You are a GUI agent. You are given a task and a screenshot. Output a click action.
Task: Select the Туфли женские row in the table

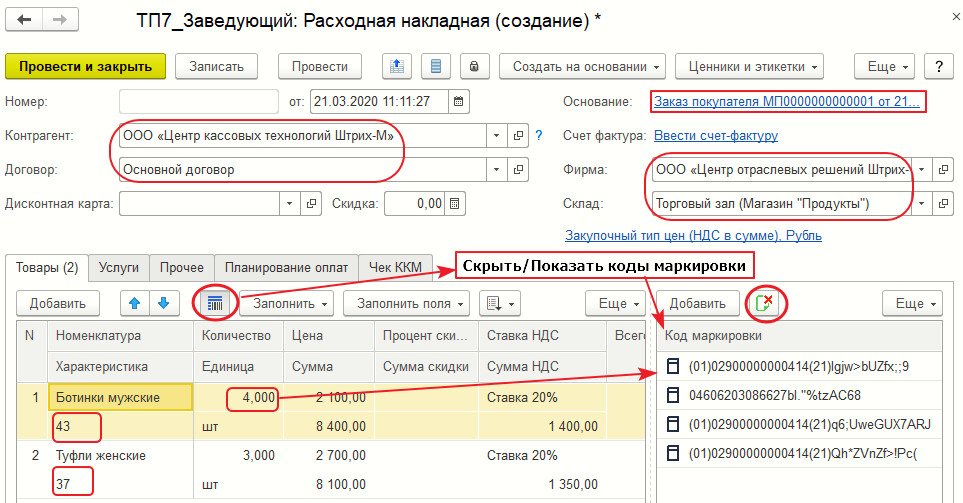[x=101, y=455]
